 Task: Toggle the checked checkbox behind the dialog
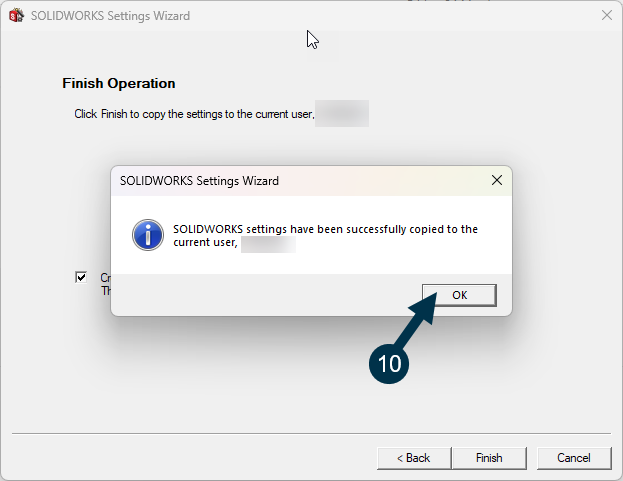pyautogui.click(x=81, y=277)
